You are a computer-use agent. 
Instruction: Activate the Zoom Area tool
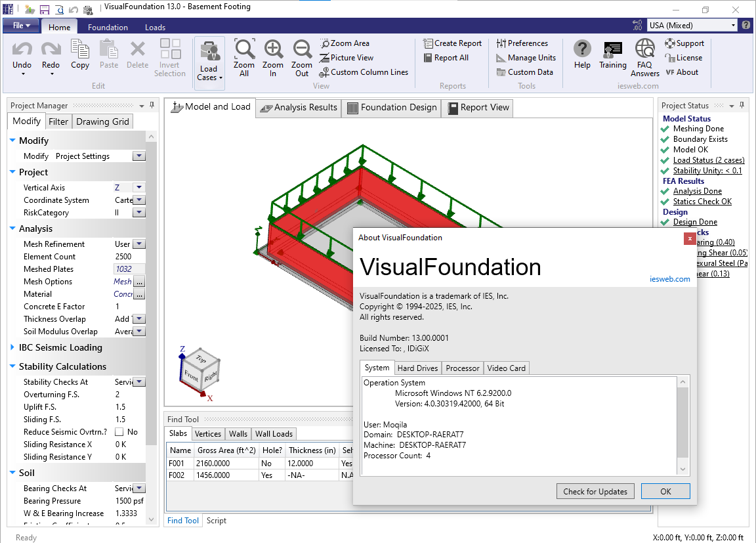coord(345,43)
